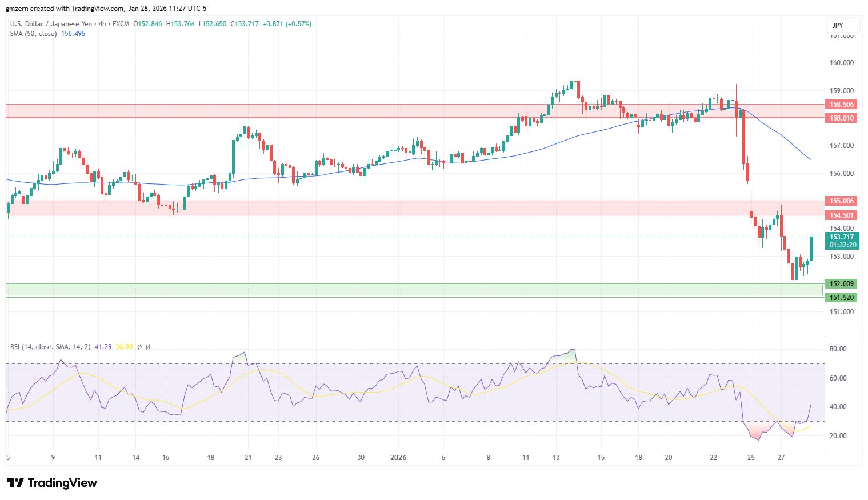Click the TradingView logo at bottom left
This screenshot has height=500, width=868.
[x=51, y=483]
